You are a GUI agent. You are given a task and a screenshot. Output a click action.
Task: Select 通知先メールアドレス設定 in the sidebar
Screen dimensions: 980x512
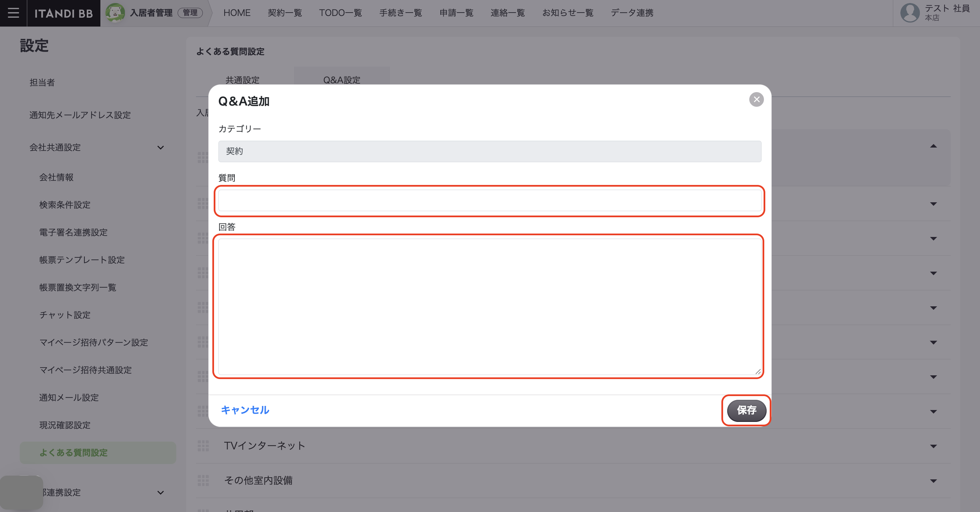pos(80,115)
